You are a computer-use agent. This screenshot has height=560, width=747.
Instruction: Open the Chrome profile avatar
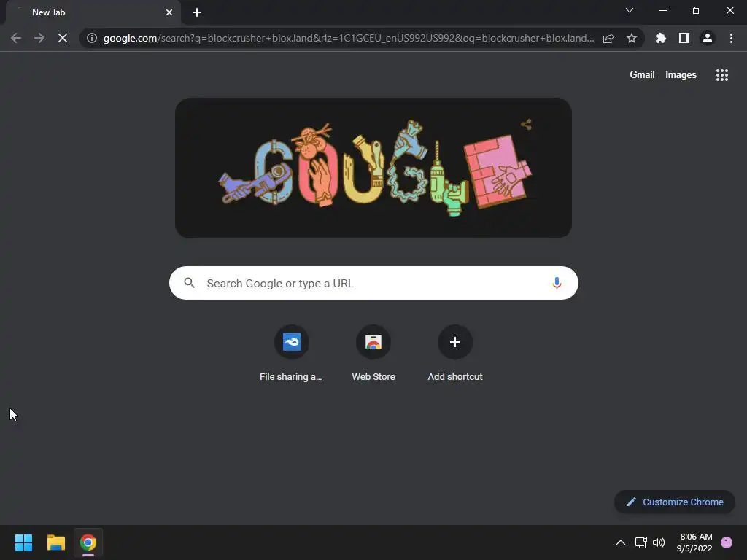708,38
